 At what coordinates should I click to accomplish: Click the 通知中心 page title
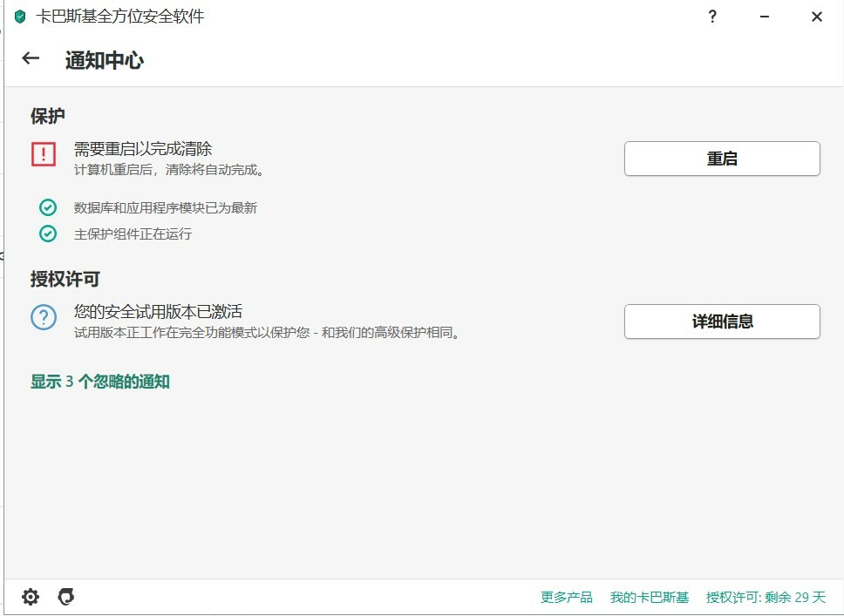click(105, 60)
